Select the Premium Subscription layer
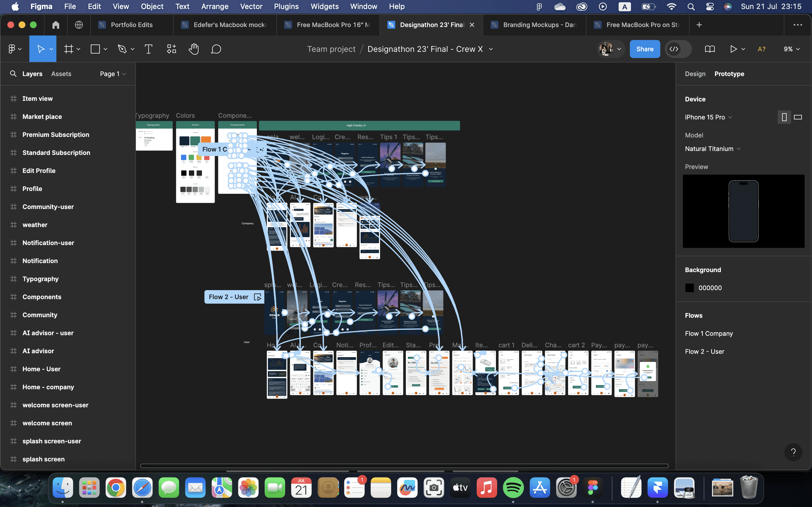 point(56,135)
